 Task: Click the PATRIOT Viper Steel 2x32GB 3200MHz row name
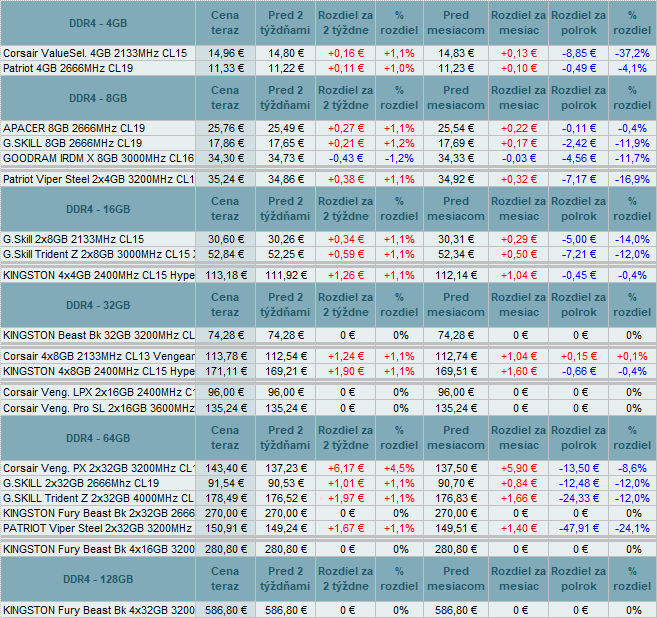click(97, 528)
